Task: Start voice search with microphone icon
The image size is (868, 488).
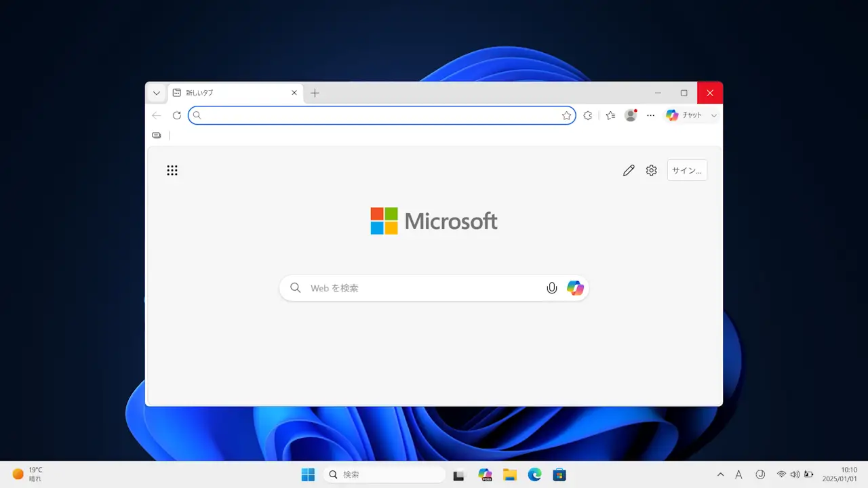Action: (x=552, y=288)
